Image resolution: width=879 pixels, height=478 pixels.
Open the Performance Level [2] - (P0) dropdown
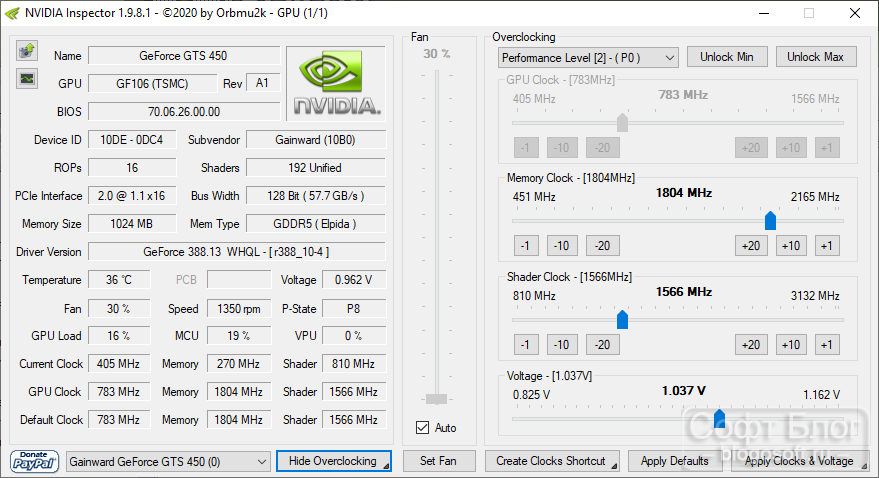pyautogui.click(x=588, y=58)
